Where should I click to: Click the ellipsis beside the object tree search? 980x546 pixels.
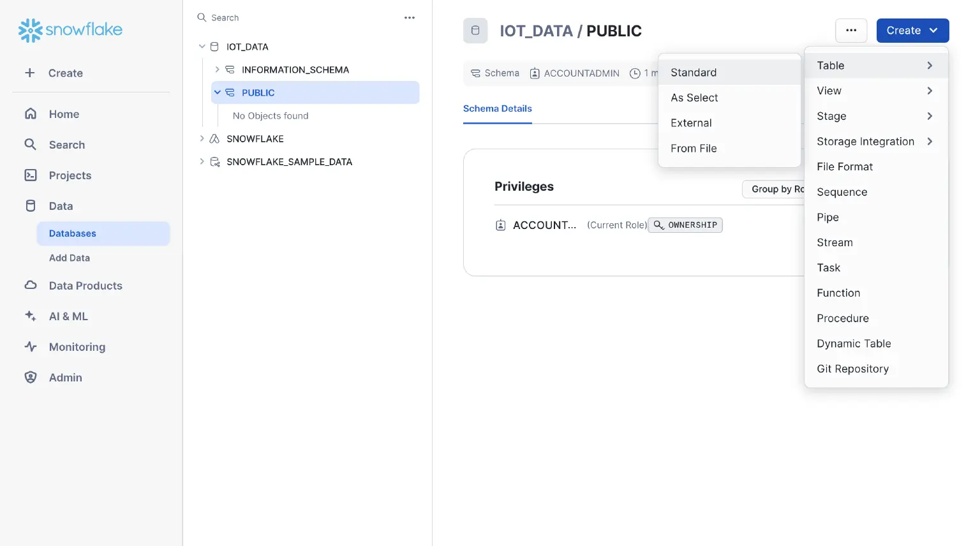point(409,17)
